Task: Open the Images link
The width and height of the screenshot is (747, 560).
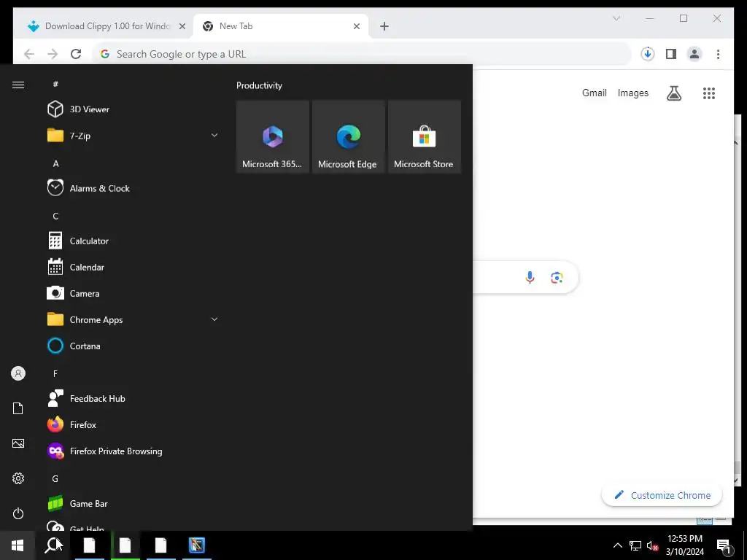Action: [x=632, y=93]
